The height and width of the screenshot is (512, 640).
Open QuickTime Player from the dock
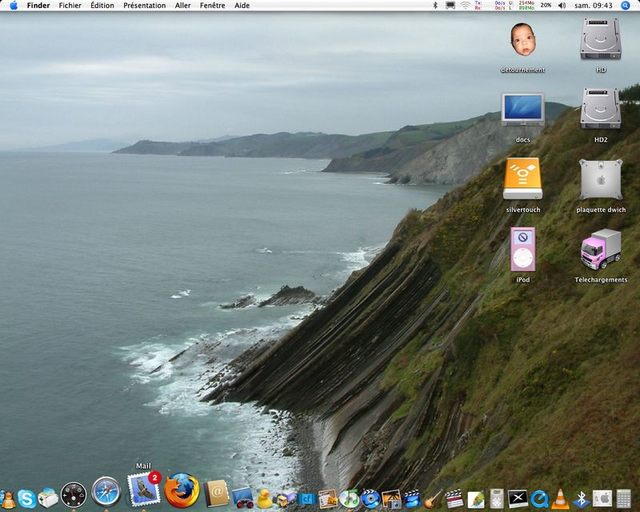tap(539, 498)
